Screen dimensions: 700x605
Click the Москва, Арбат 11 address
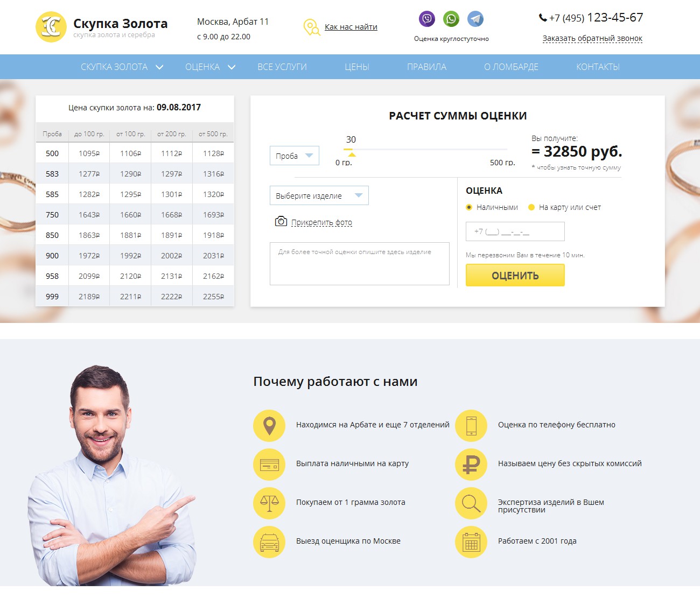pyautogui.click(x=233, y=22)
